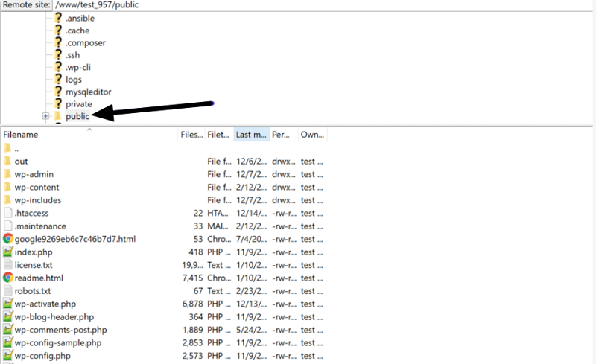Select the google9269eb6c7c46b7d7.html Chrome icon
Image resolution: width=596 pixels, height=364 pixels.
point(8,239)
